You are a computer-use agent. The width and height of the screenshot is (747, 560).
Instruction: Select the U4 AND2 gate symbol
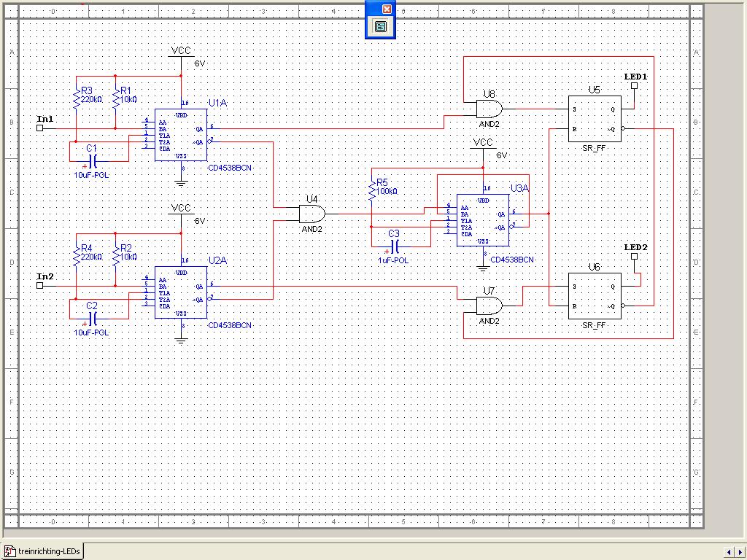point(311,214)
